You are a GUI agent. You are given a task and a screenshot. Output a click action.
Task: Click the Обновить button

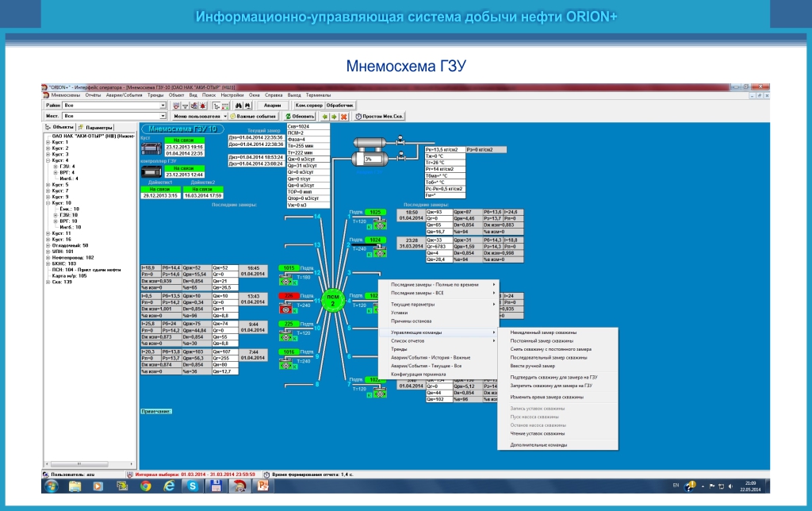pyautogui.click(x=301, y=117)
